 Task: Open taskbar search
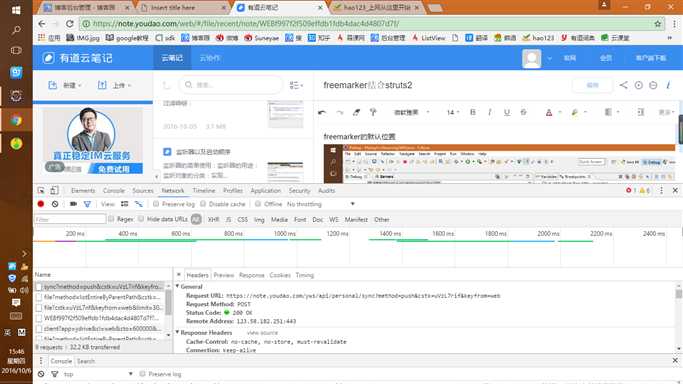point(16,30)
